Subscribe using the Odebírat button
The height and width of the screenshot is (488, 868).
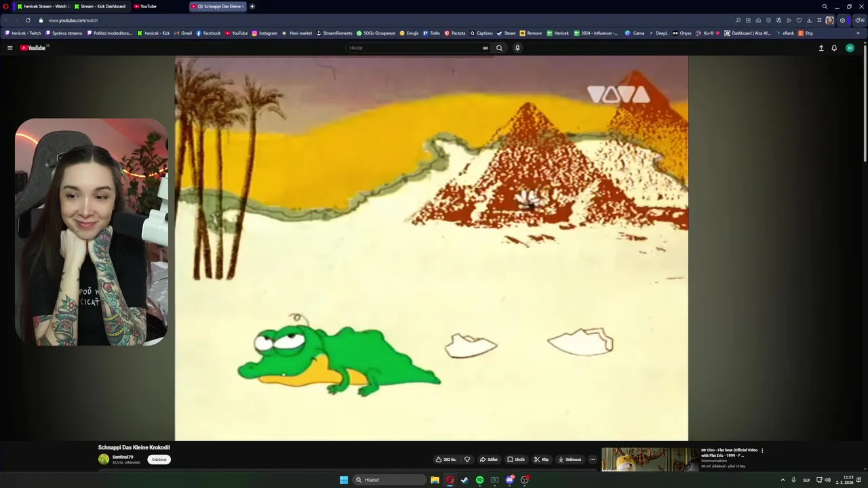coord(159,460)
